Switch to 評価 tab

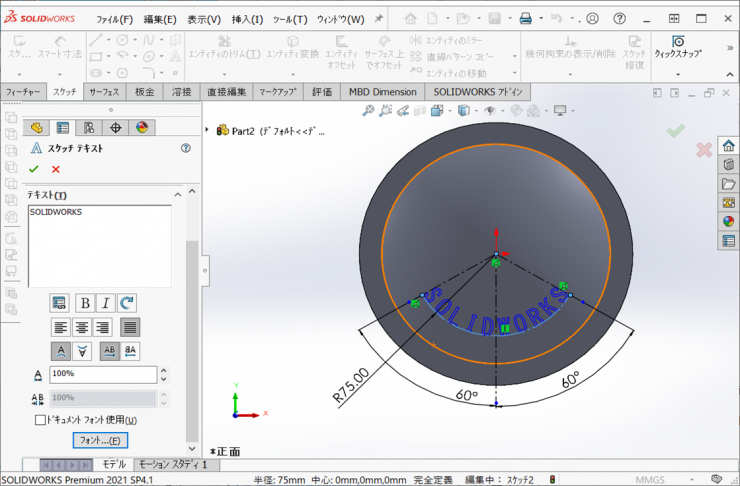click(322, 92)
